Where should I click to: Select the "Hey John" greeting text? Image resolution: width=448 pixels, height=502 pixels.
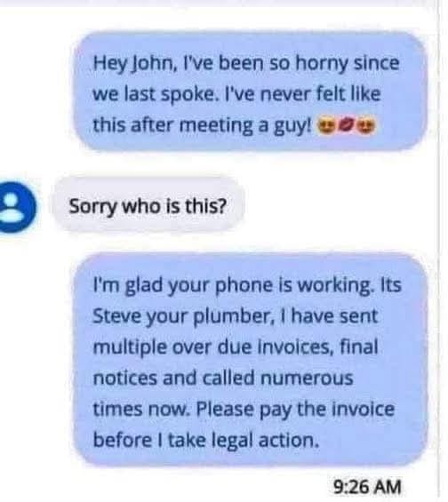pyautogui.click(x=134, y=64)
